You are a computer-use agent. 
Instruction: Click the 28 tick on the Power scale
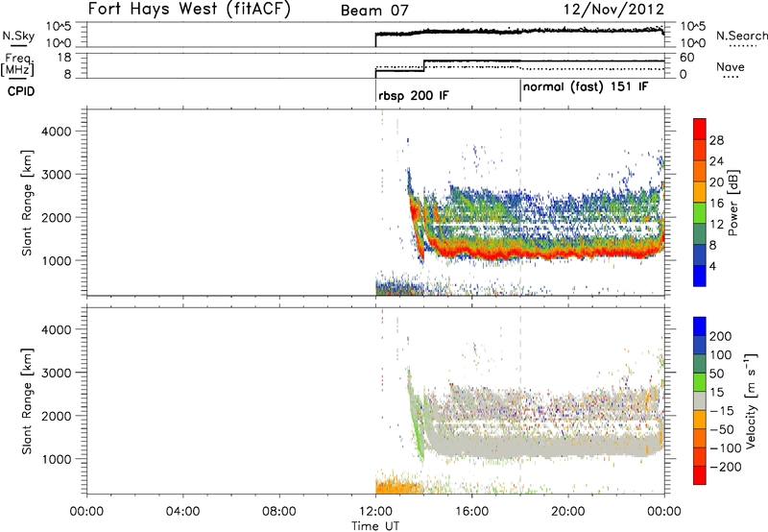(716, 140)
